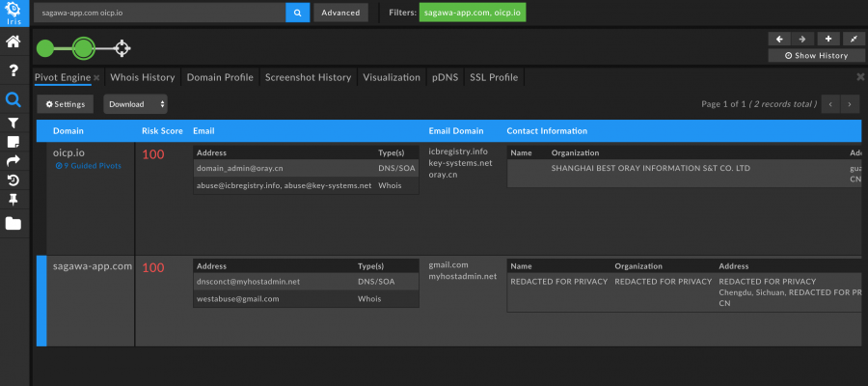The width and height of the screenshot is (868, 386).
Task: Click icbregistry.info email domain
Action: pyautogui.click(x=458, y=152)
